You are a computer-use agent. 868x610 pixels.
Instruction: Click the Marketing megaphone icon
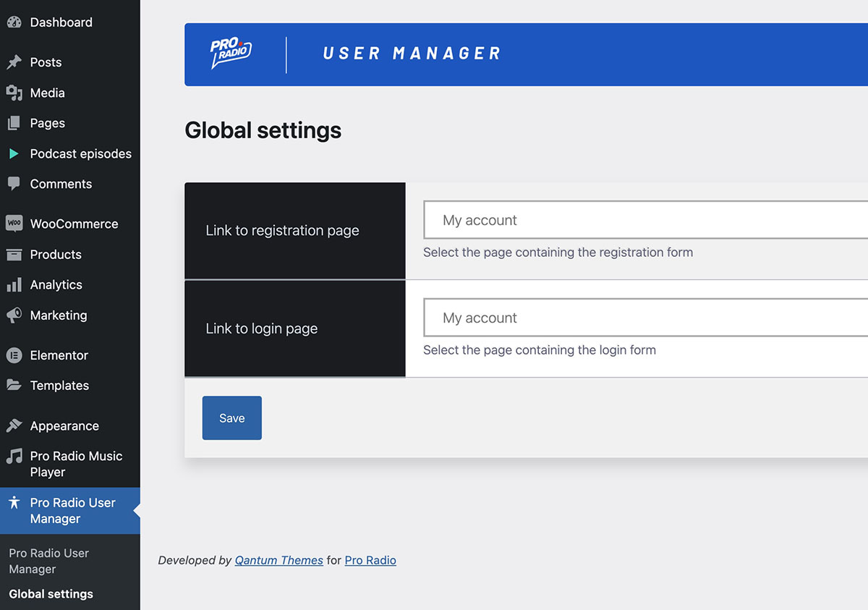(14, 315)
